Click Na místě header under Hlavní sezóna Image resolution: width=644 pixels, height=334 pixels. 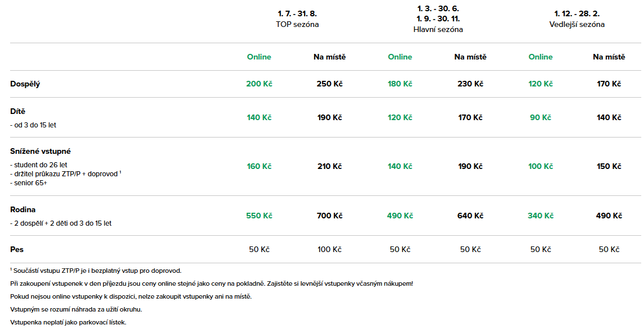point(470,57)
